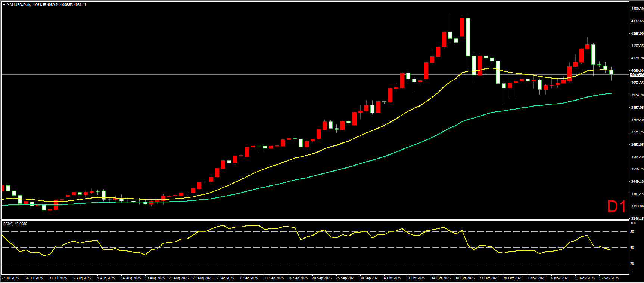Click the 3246.15 label on the price scale
644x283 pixels.
pyautogui.click(x=637, y=218)
